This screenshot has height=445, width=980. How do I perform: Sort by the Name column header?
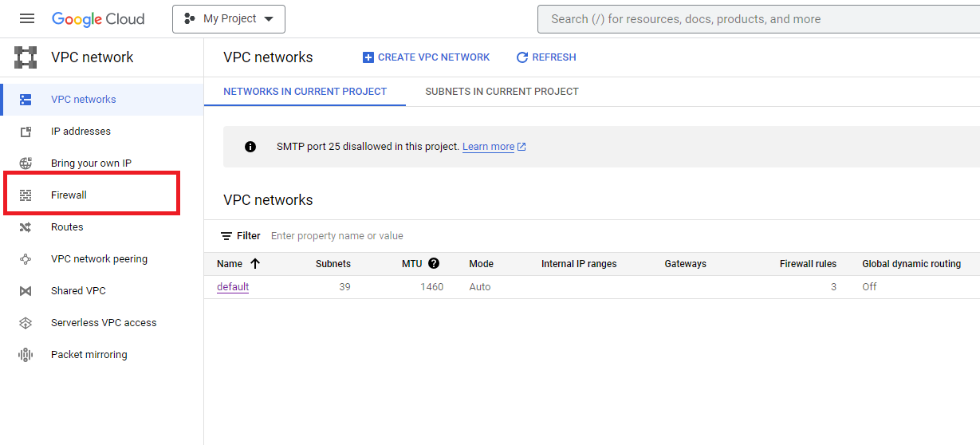click(230, 264)
